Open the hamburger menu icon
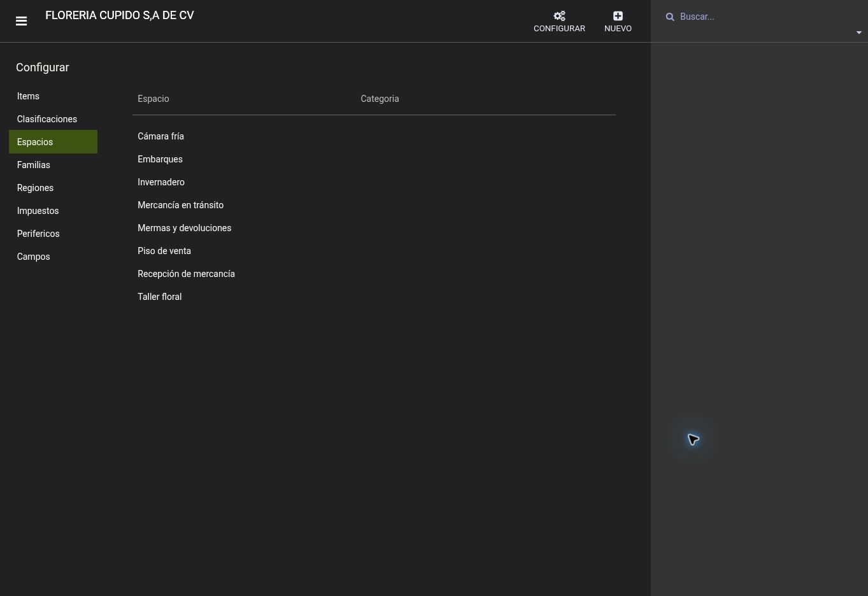This screenshot has width=868, height=596. 21,21
